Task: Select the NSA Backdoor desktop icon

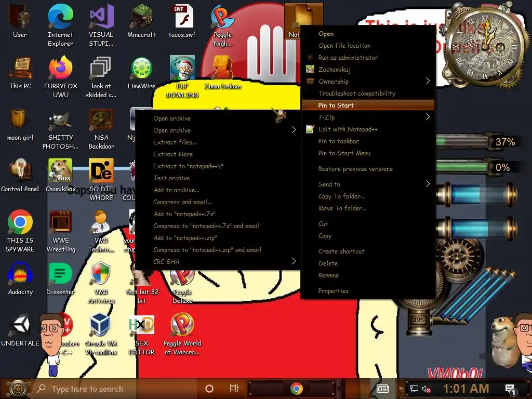Action: click(101, 129)
